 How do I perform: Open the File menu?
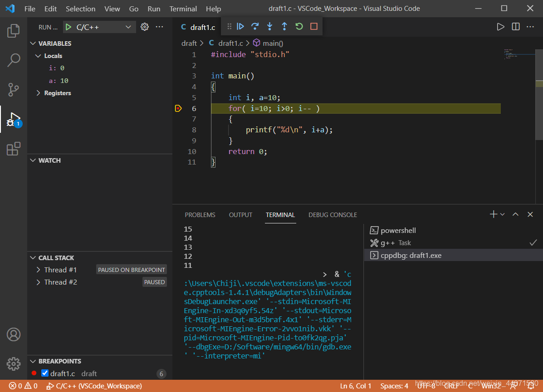click(30, 9)
